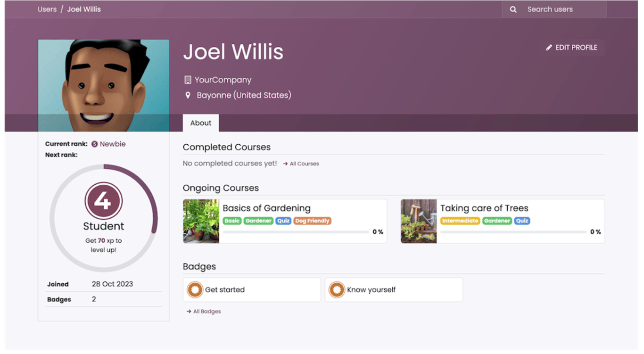Image resolution: width=644 pixels, height=354 pixels.
Task: Click the Taking care of Trees thumbnail
Action: click(419, 221)
